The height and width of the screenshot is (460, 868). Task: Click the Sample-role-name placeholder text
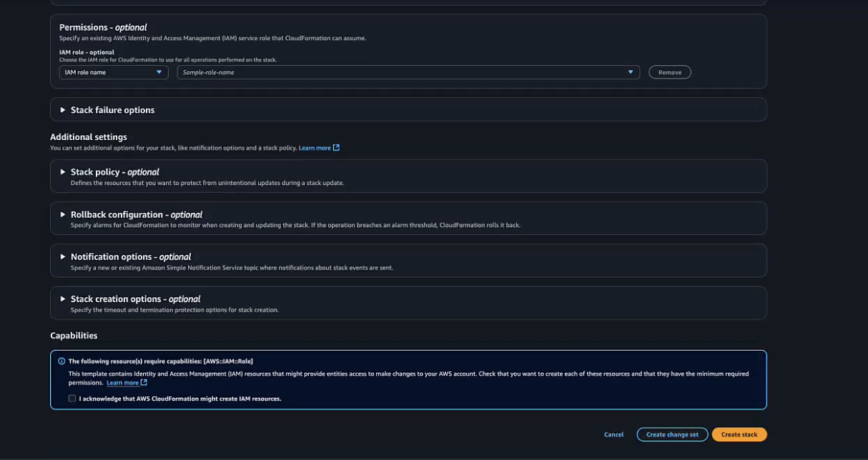point(209,72)
